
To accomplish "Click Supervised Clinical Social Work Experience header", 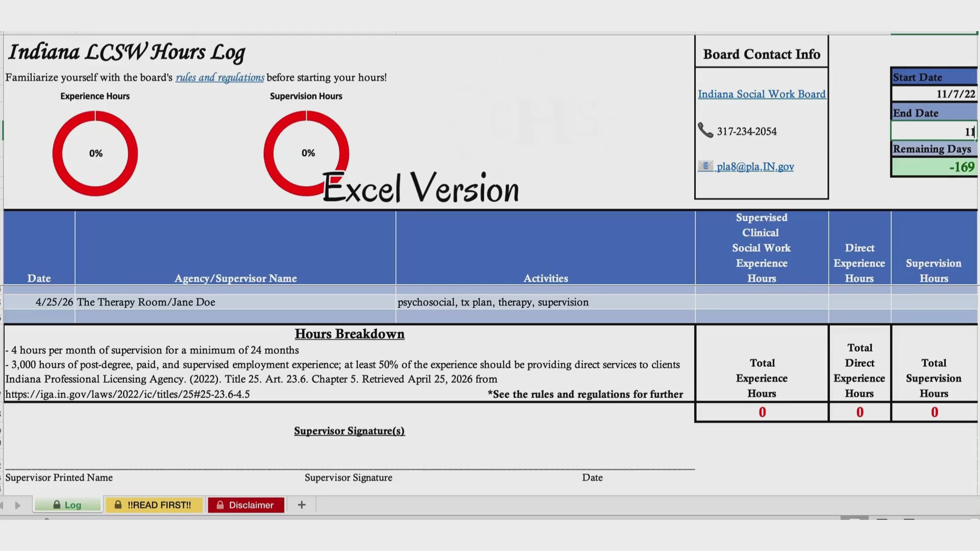I will pyautogui.click(x=762, y=247).
